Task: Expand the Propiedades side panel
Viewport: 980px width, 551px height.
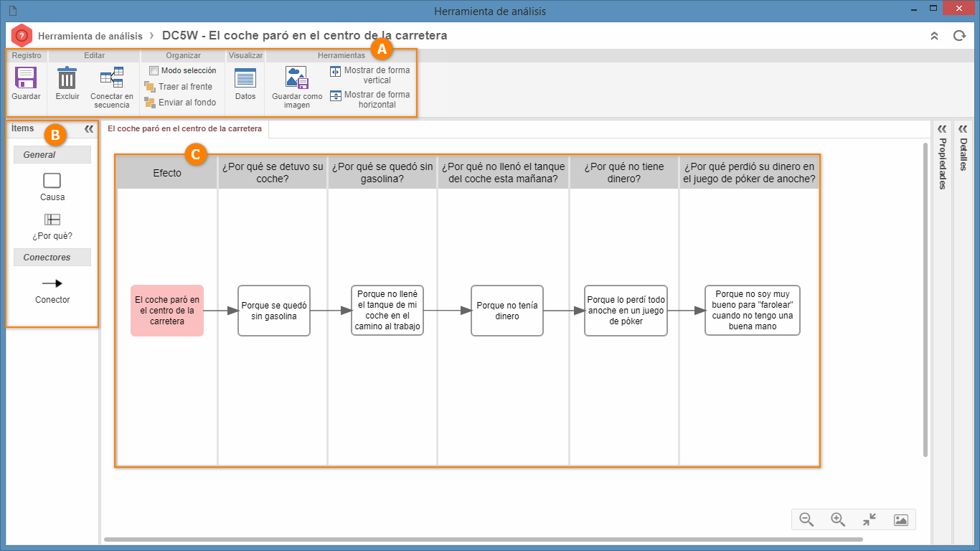Action: point(942,129)
